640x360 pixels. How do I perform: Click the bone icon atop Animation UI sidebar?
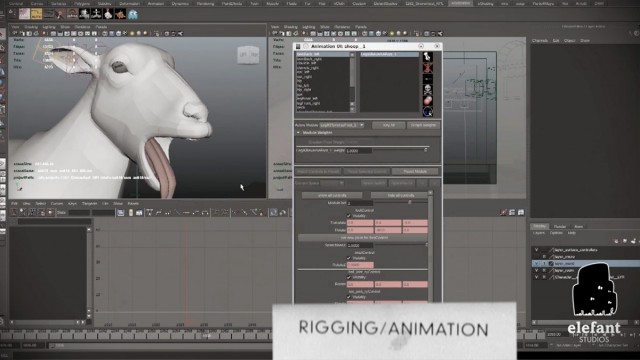pos(427,57)
